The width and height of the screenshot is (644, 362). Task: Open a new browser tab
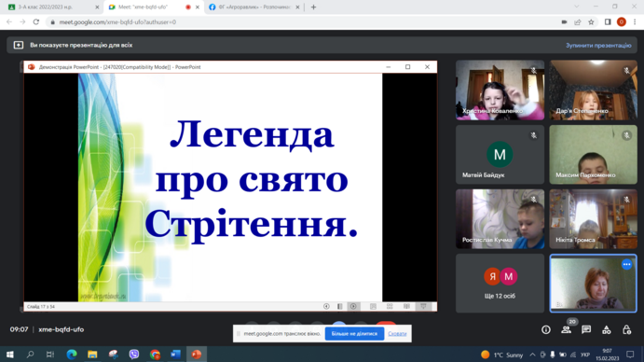313,7
